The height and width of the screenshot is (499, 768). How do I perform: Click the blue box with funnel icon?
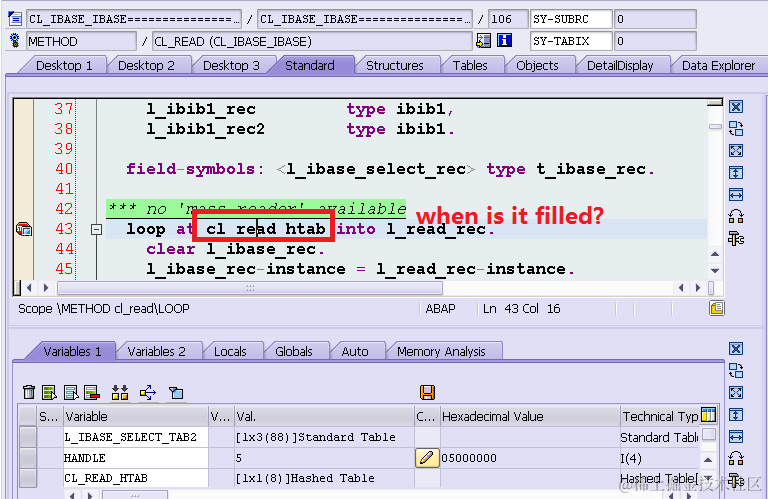coord(176,392)
